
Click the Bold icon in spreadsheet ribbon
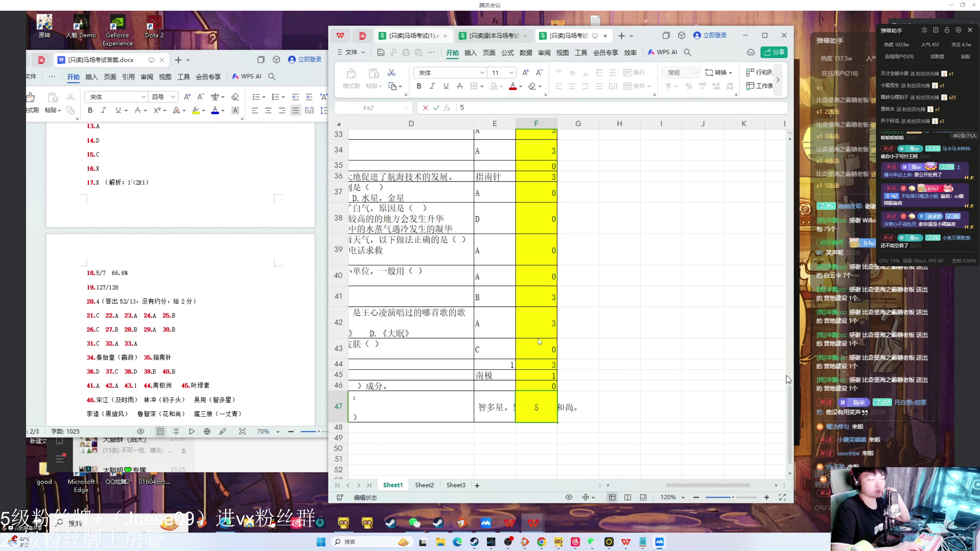(x=419, y=86)
